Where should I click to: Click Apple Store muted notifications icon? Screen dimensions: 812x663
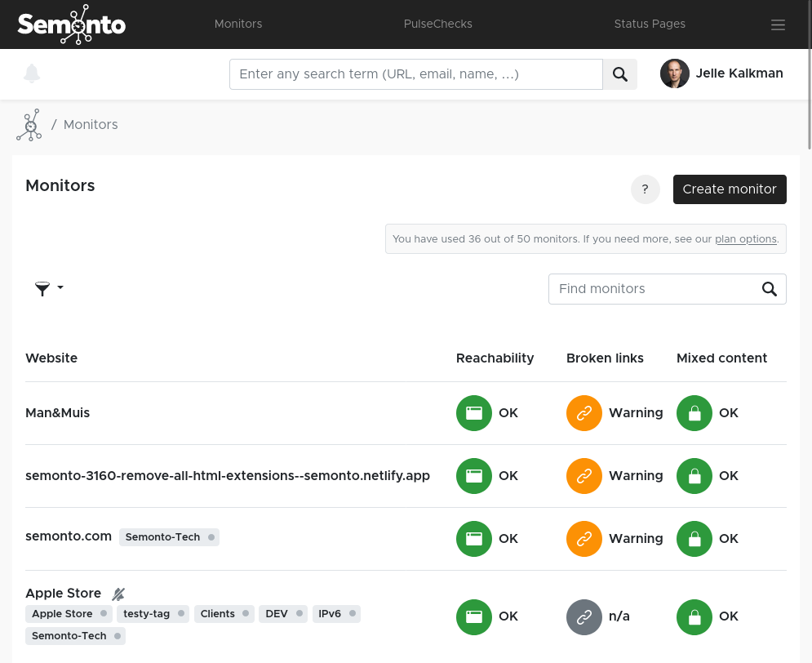pos(118,594)
